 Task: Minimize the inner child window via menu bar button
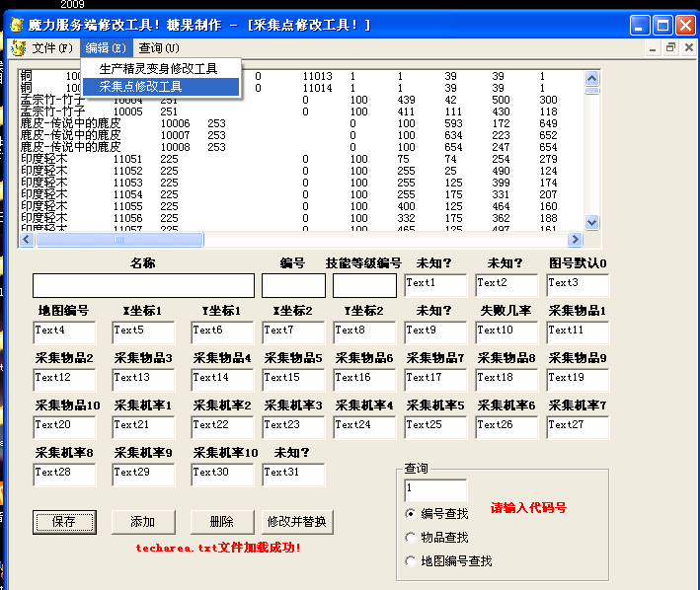coord(654,47)
